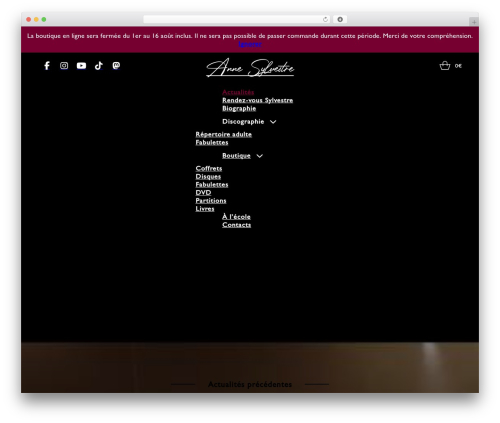Open the Mastodon social icon
The width and height of the screenshot is (500, 423).
point(116,66)
